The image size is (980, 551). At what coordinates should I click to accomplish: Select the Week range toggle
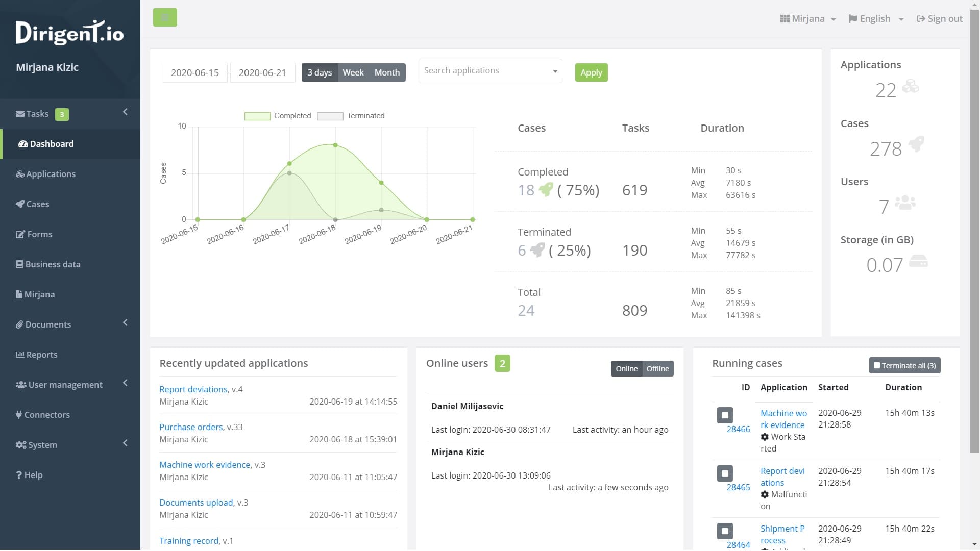[x=353, y=72]
